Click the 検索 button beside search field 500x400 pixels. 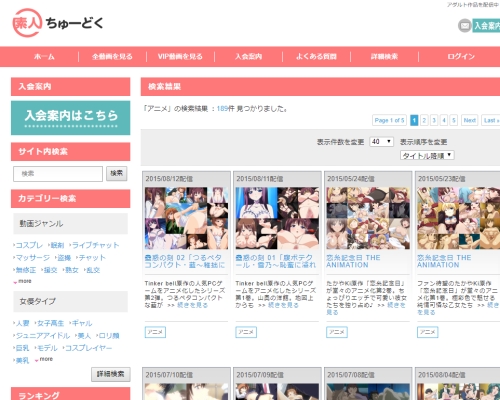click(117, 173)
